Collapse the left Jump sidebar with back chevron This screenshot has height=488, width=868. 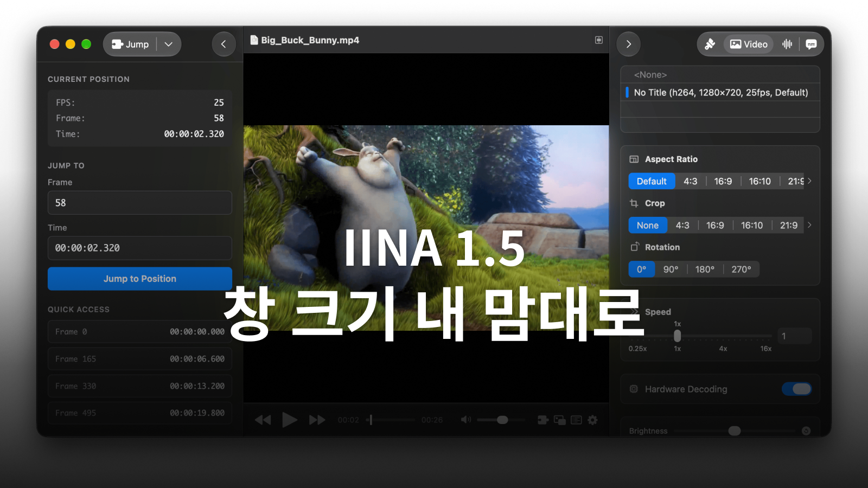pos(224,44)
